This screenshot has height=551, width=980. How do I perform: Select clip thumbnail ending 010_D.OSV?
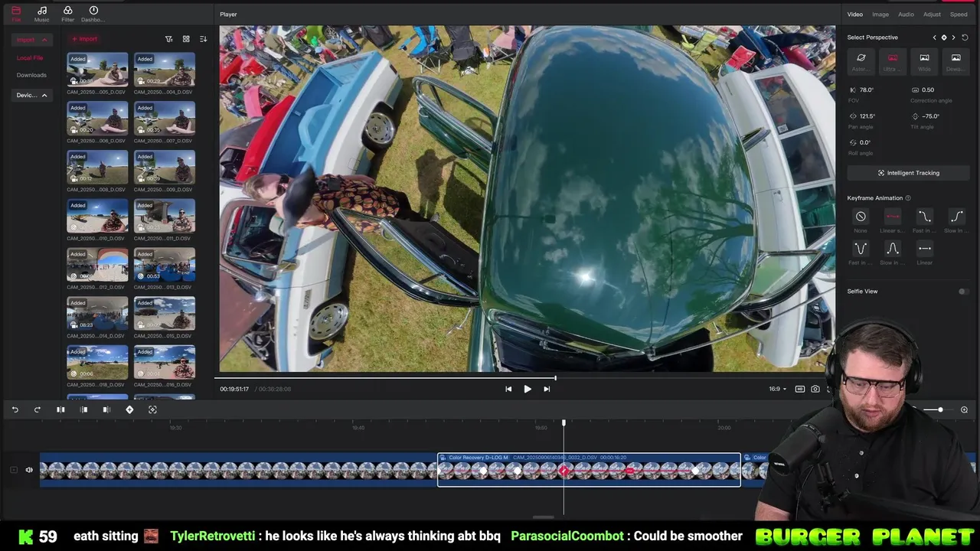click(x=97, y=216)
